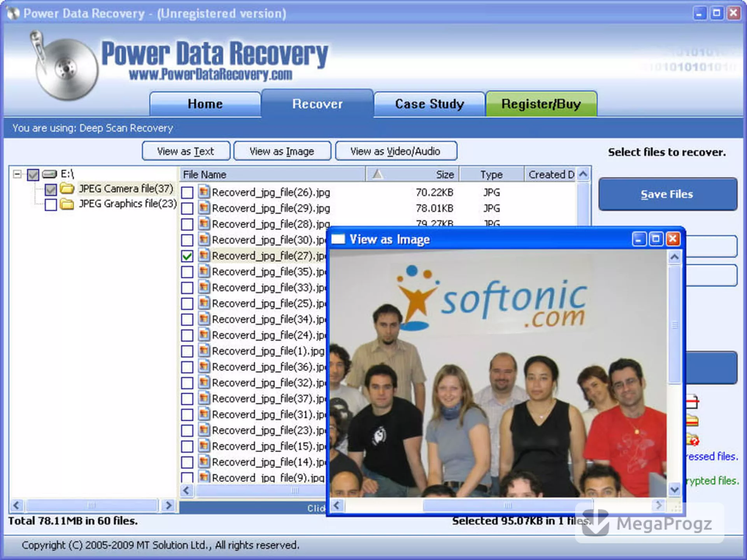Sort the file list by Type column

point(491,174)
